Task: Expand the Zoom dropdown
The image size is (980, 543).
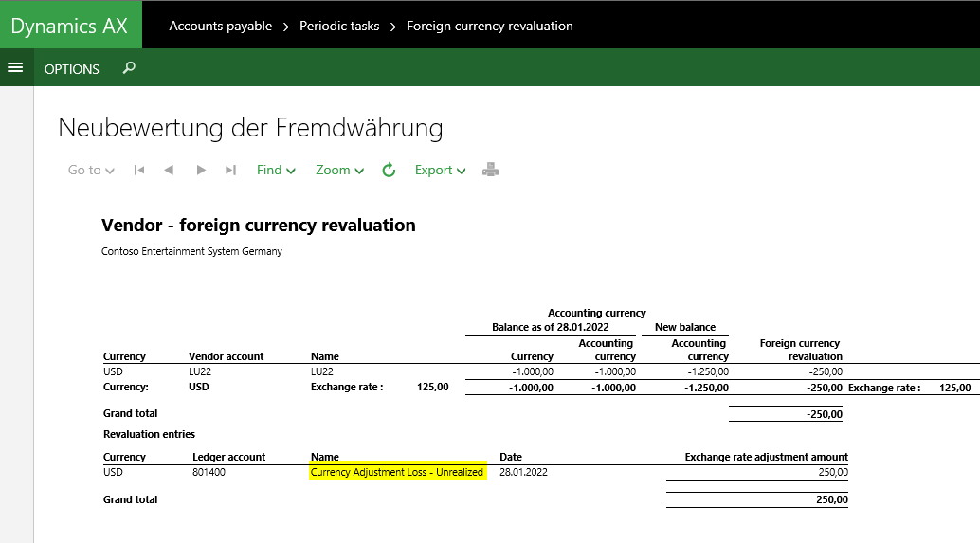Action: tap(339, 171)
